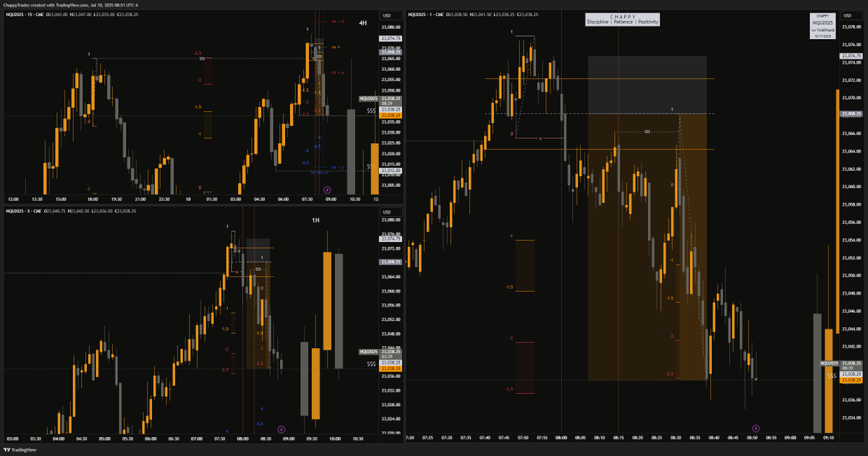Screen dimensions: 868x456
Task: Open the lightning event icon on the 15-minute chart
Action: click(x=327, y=189)
